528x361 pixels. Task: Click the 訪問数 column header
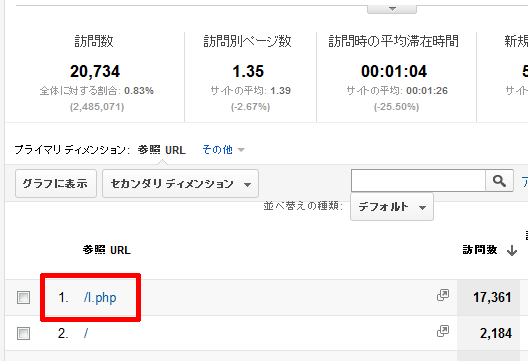pyautogui.click(x=480, y=250)
